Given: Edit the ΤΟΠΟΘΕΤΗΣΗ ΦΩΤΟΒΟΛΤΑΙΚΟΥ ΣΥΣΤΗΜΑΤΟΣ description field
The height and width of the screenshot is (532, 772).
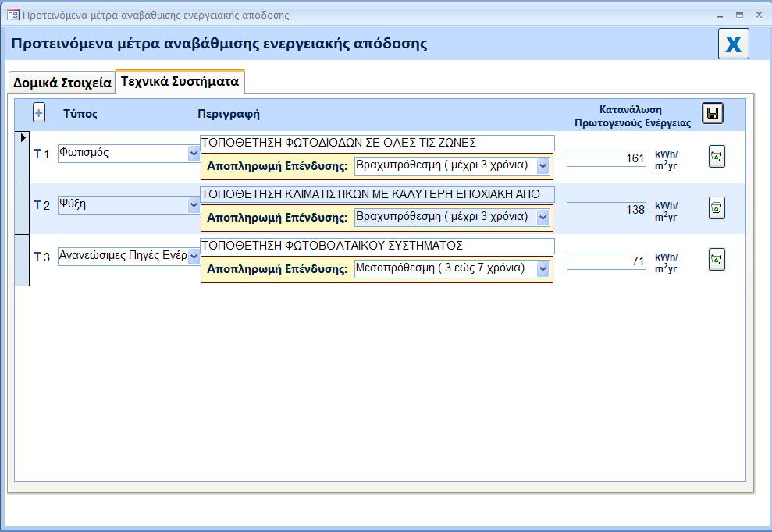Looking at the screenshot, I should pos(377,246).
